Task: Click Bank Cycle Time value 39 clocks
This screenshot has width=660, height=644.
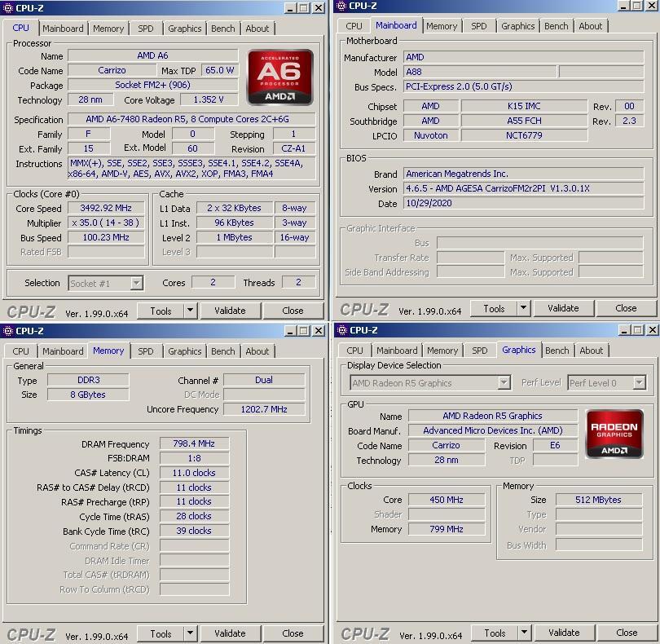Action: coord(194,532)
